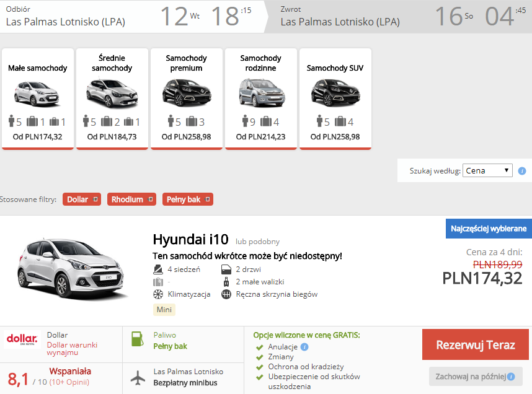
Task: Click the info icon next to Anulacje
Action: pyautogui.click(x=304, y=347)
